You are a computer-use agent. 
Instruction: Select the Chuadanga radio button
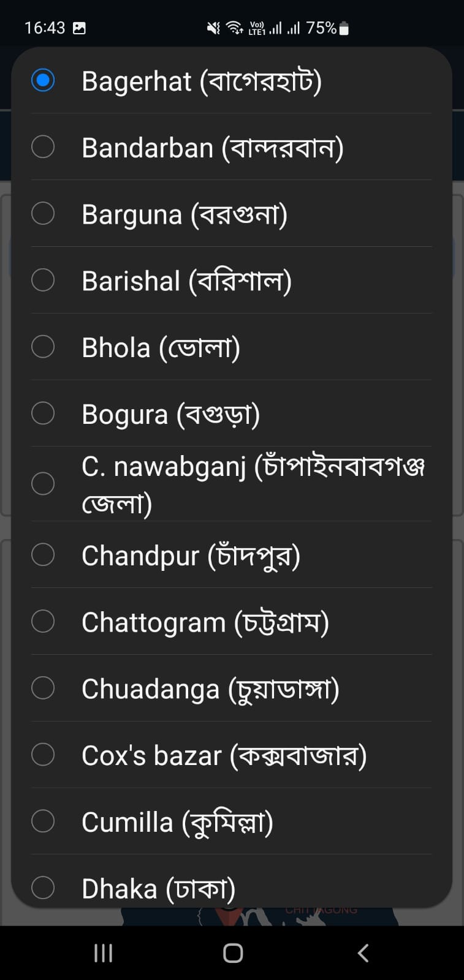43,688
